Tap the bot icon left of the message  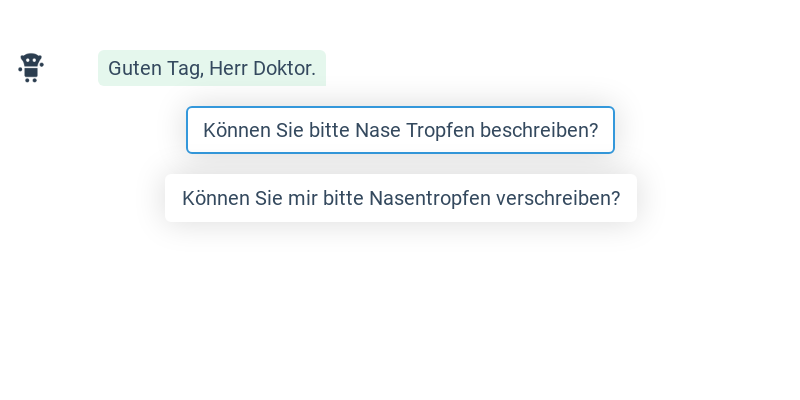(31, 67)
